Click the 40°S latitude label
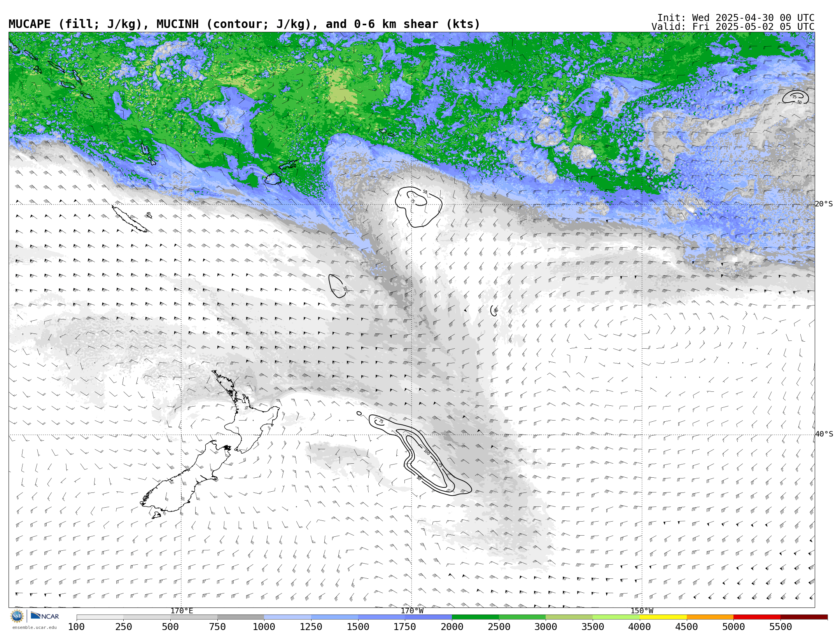 click(x=824, y=434)
